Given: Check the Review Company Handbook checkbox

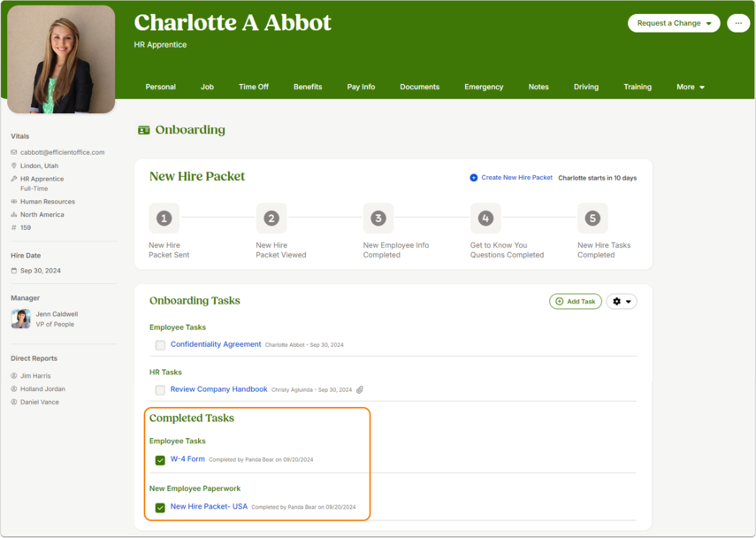Looking at the screenshot, I should pos(160,390).
